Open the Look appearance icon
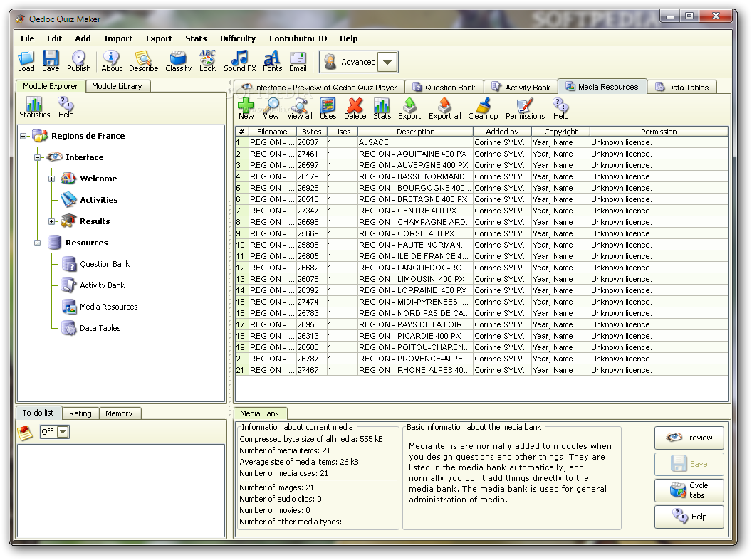This screenshot has width=752, height=560. [x=207, y=60]
